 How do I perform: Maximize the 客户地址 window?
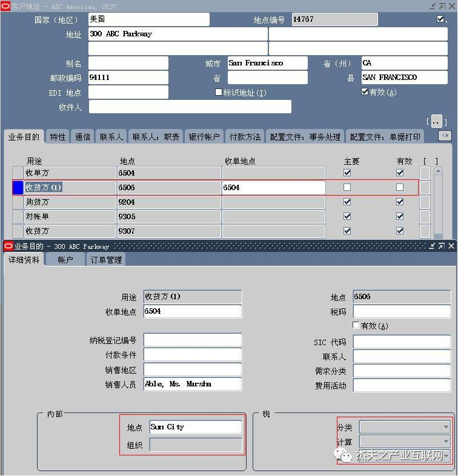click(x=442, y=6)
